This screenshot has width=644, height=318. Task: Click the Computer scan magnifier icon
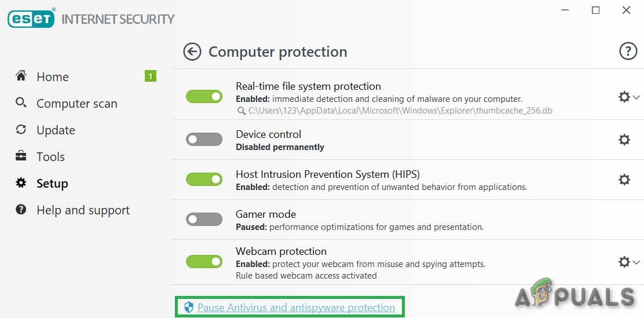click(x=21, y=103)
